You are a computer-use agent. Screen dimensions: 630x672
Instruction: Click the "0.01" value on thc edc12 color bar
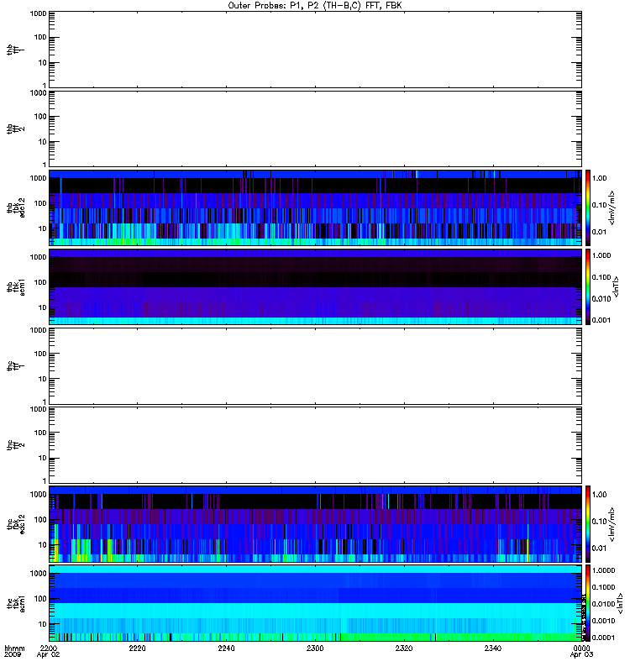point(599,549)
